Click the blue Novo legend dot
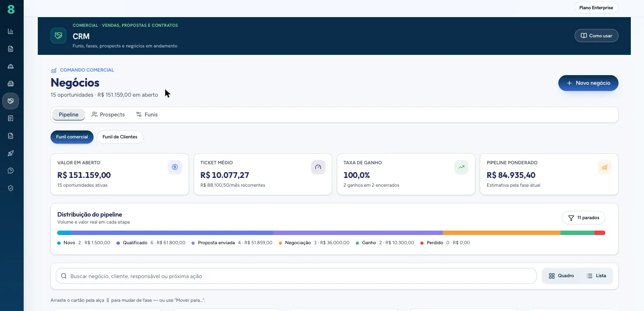This screenshot has height=311, width=644. click(59, 243)
